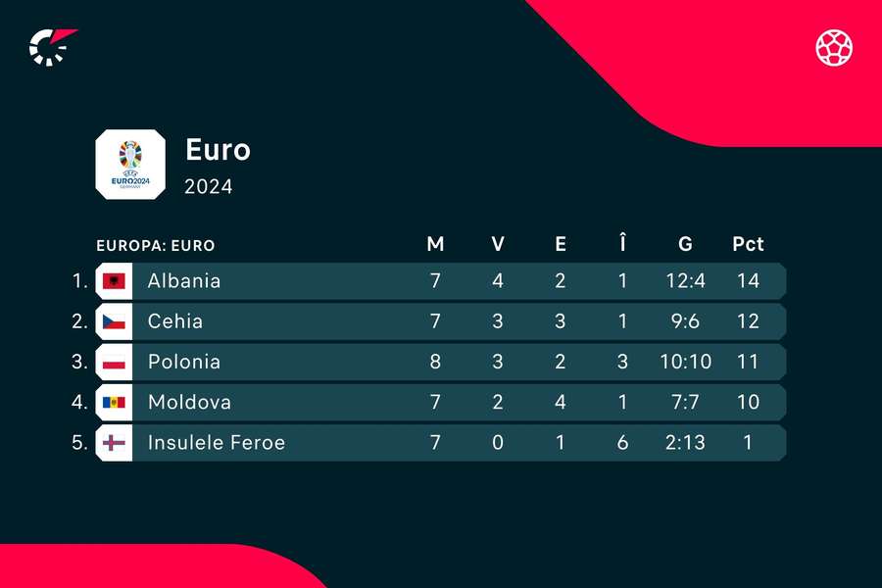Click the M matches column header
This screenshot has width=882, height=588.
(435, 244)
